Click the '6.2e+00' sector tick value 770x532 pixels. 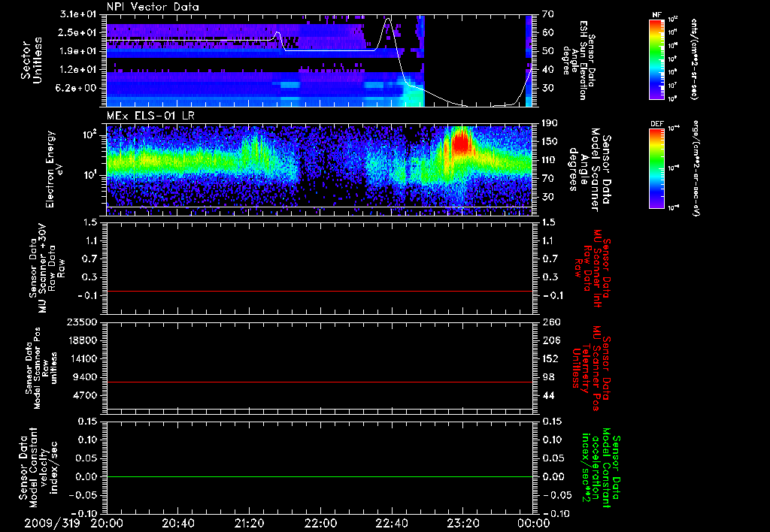78,88
